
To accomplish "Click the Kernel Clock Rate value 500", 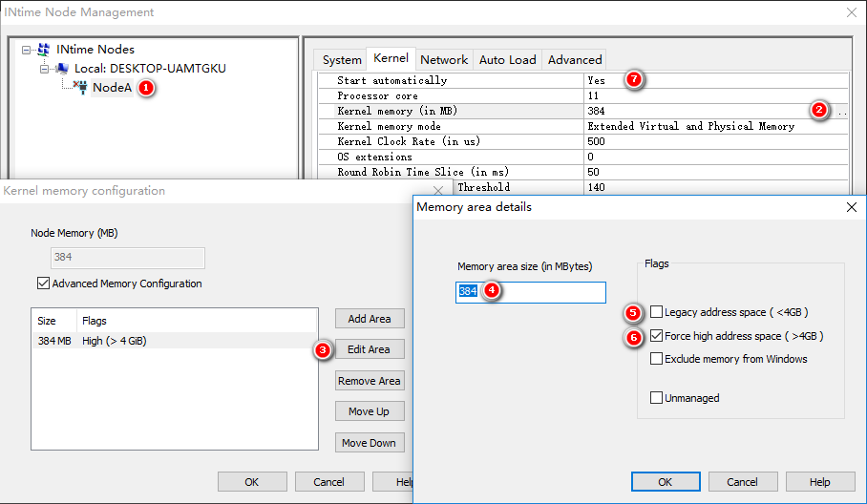I will [x=596, y=141].
